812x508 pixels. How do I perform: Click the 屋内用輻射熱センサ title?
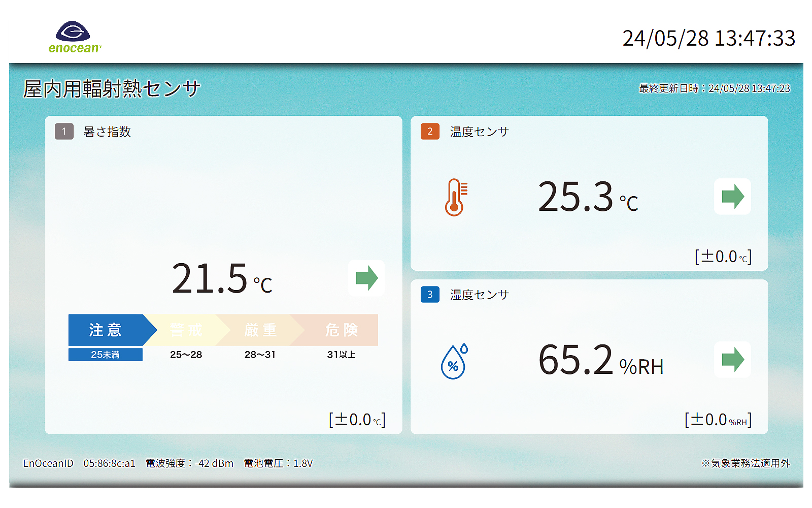click(x=112, y=89)
